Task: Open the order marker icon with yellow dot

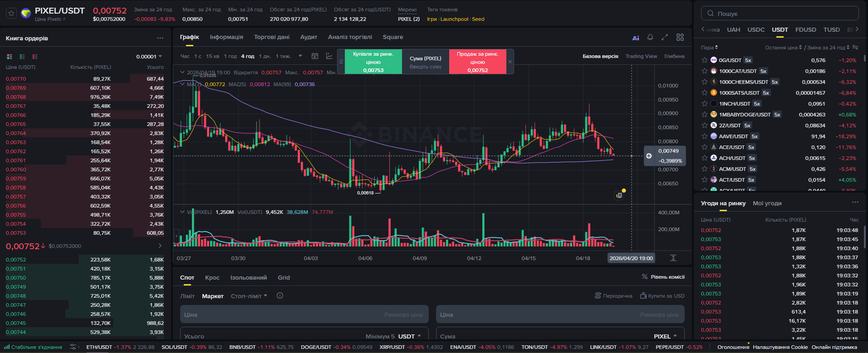Action: point(619,195)
